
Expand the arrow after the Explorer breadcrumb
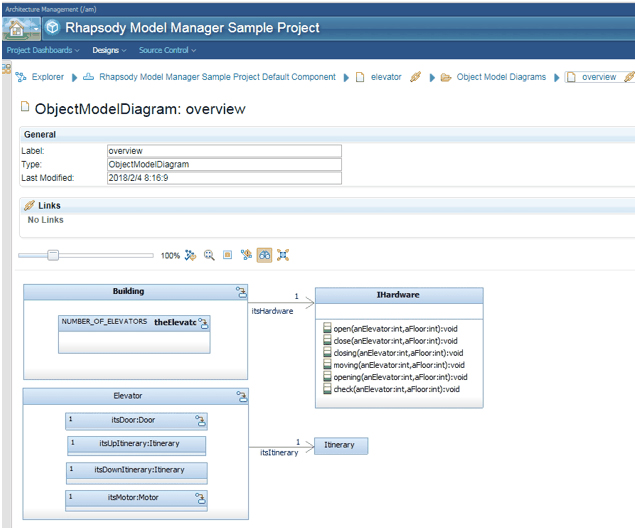74,77
